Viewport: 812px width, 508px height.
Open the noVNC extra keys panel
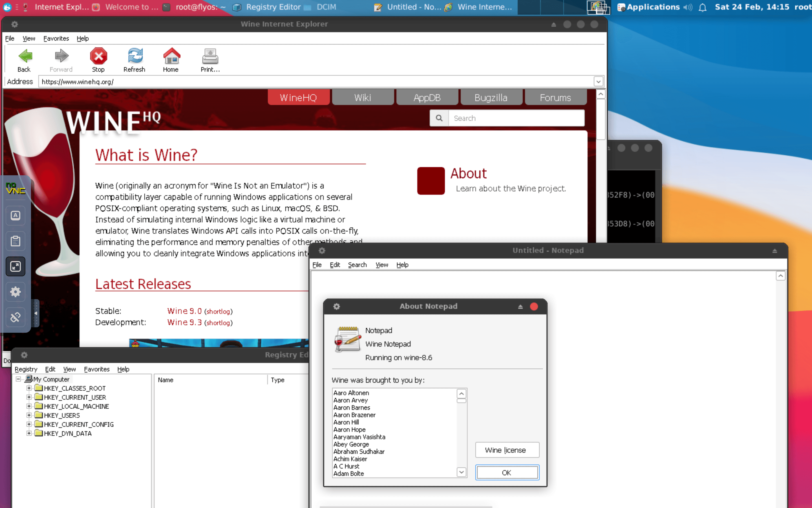[16, 215]
